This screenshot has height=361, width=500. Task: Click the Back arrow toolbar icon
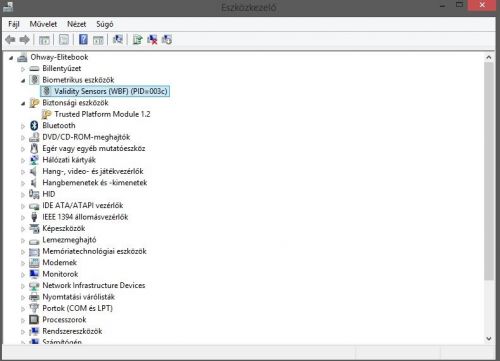point(10,40)
